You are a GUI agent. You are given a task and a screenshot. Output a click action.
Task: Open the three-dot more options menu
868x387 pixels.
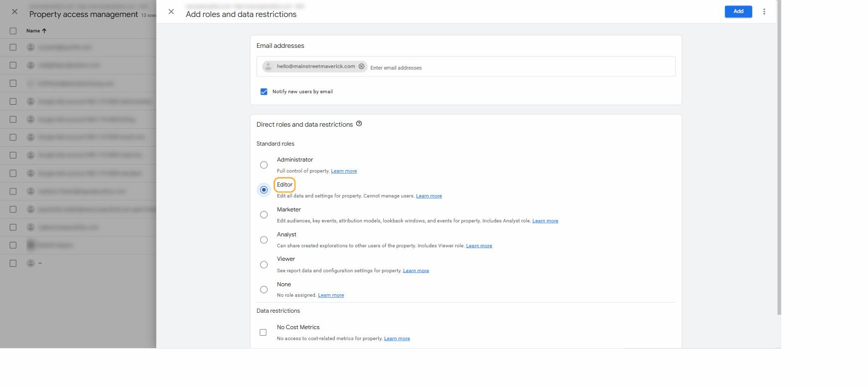(x=764, y=11)
